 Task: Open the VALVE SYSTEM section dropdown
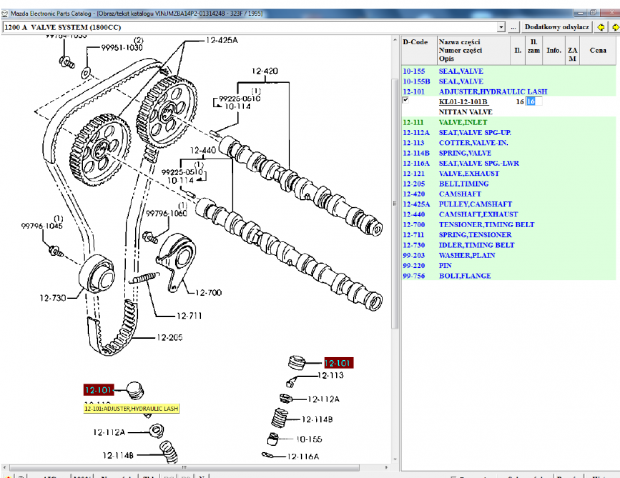(x=501, y=27)
